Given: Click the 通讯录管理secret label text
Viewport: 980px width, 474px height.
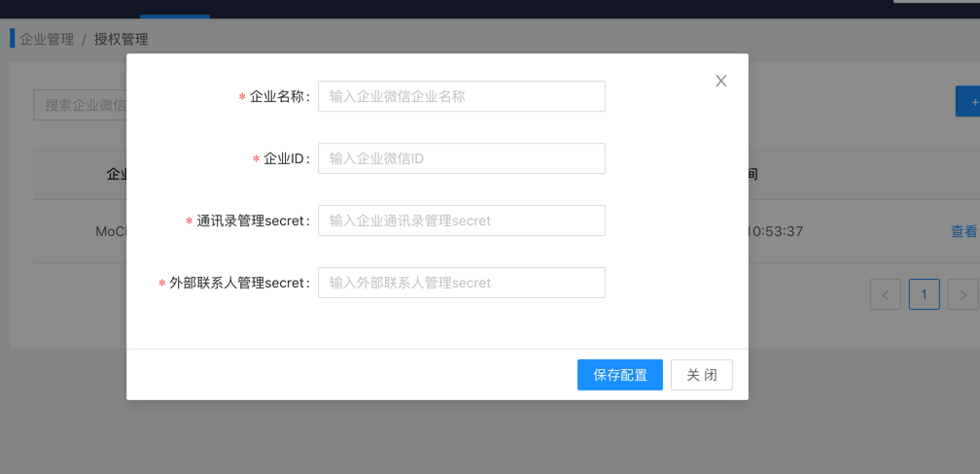Looking at the screenshot, I should click(252, 220).
